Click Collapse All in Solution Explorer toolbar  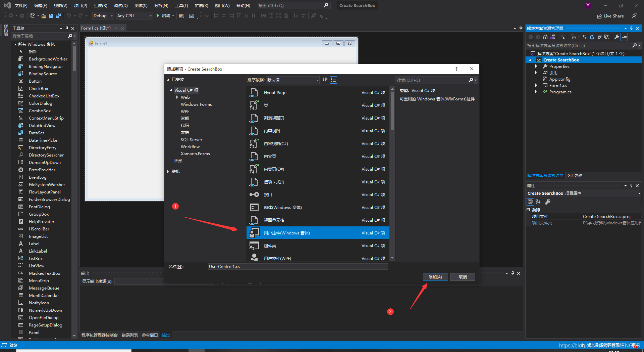(x=599, y=37)
